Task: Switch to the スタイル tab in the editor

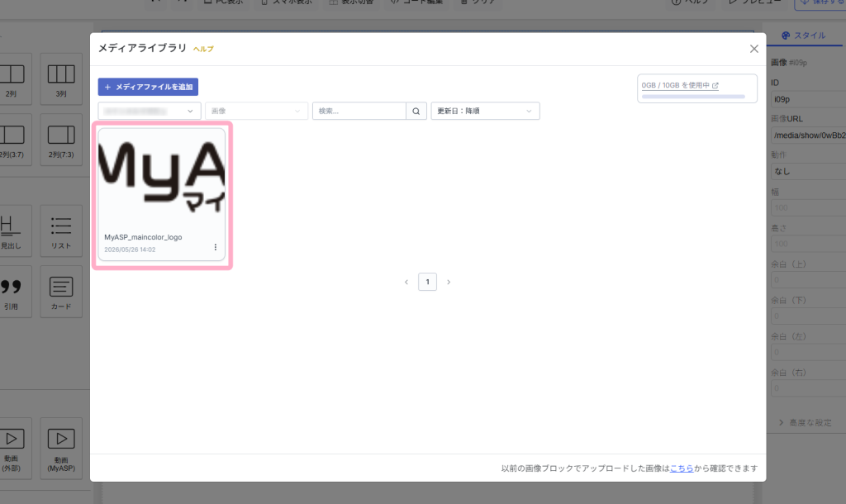Action: coord(803,36)
